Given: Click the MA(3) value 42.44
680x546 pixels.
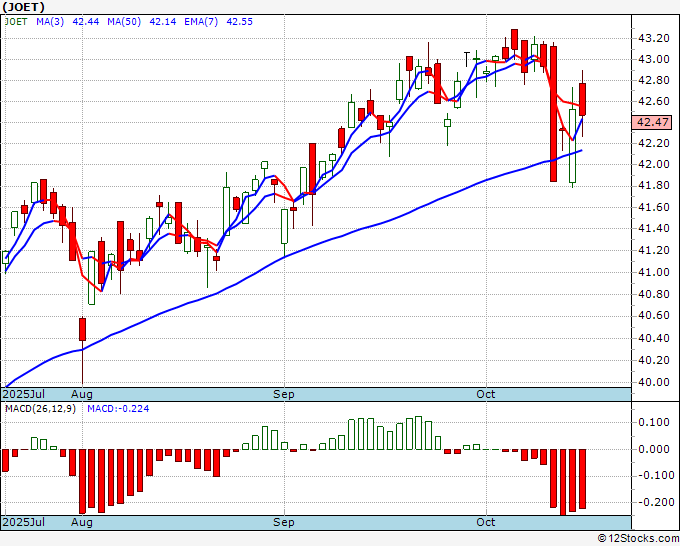Looking at the screenshot, I should click(85, 22).
